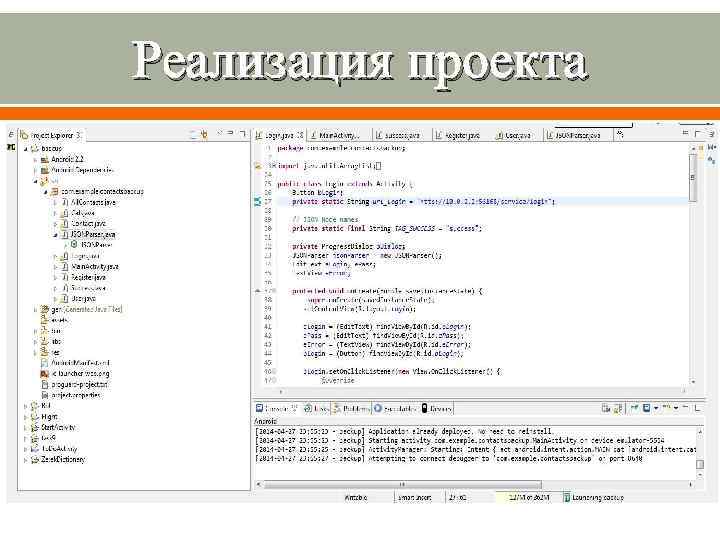Maximize the console panel
This screenshot has height=540, width=720.
pos(698,407)
